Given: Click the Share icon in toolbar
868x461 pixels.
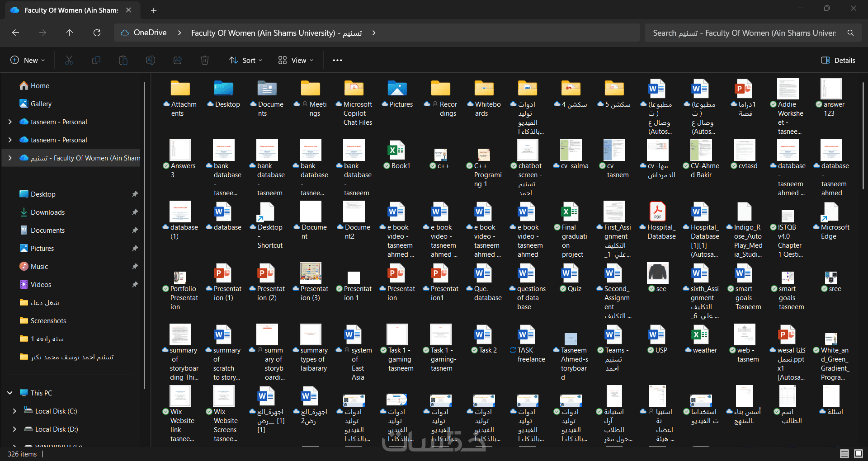Looking at the screenshot, I should pyautogui.click(x=178, y=60).
